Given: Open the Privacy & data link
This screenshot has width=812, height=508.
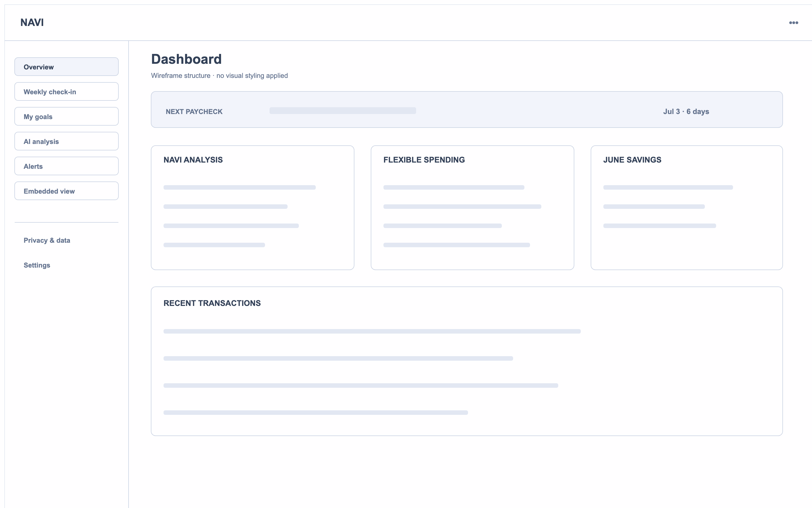Looking at the screenshot, I should (47, 240).
